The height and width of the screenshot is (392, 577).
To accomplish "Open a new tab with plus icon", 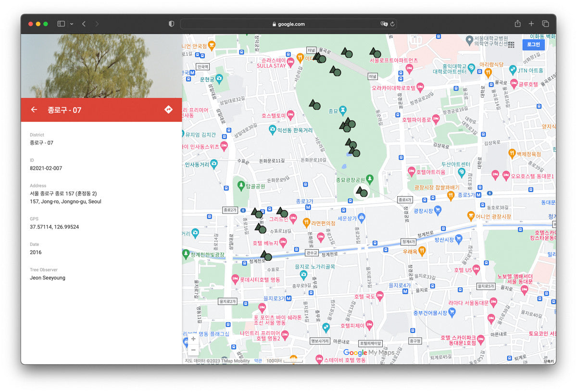I will 531,24.
